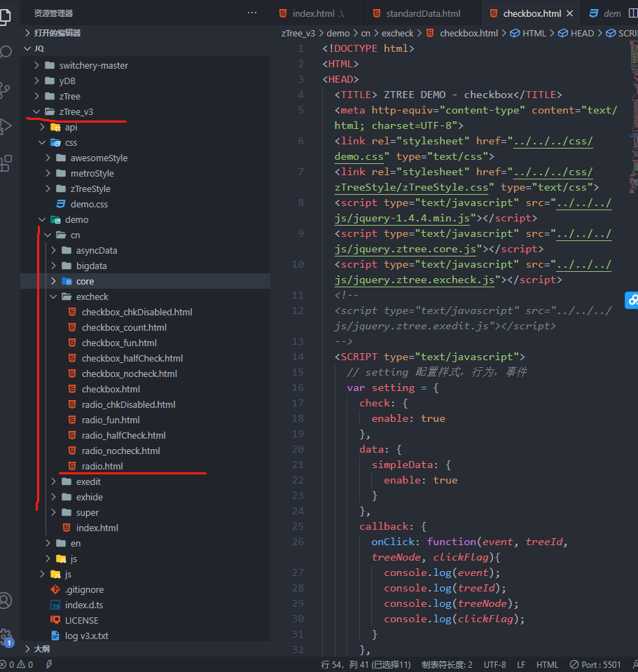This screenshot has height=672, width=638.
Task: Expand the 打开的编辑器 section
Action: point(27,33)
